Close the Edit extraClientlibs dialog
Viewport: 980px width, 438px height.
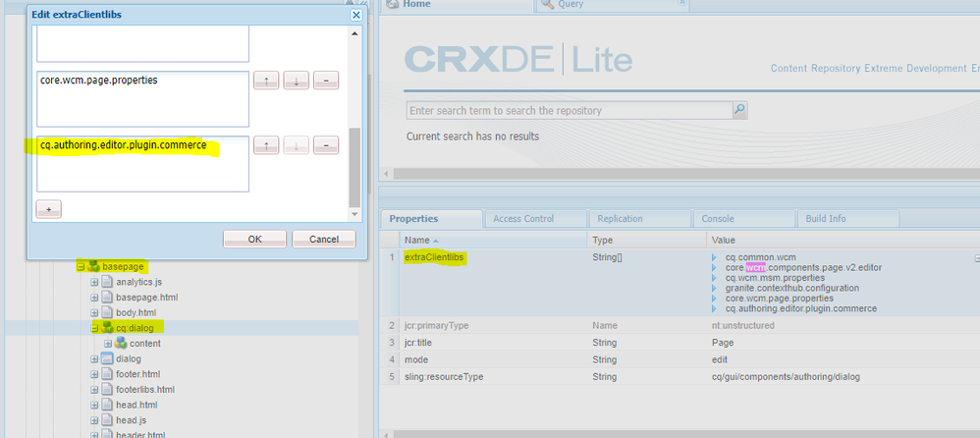(x=356, y=15)
